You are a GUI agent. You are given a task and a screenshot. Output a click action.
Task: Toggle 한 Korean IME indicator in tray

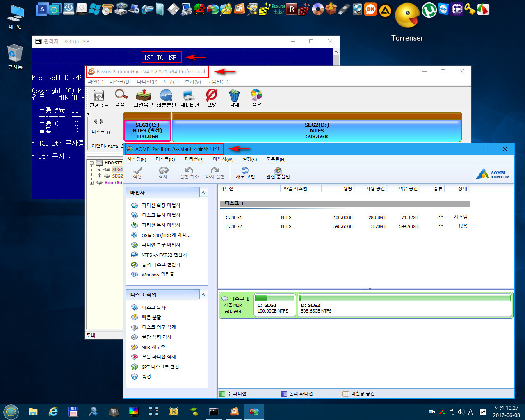tap(483, 412)
